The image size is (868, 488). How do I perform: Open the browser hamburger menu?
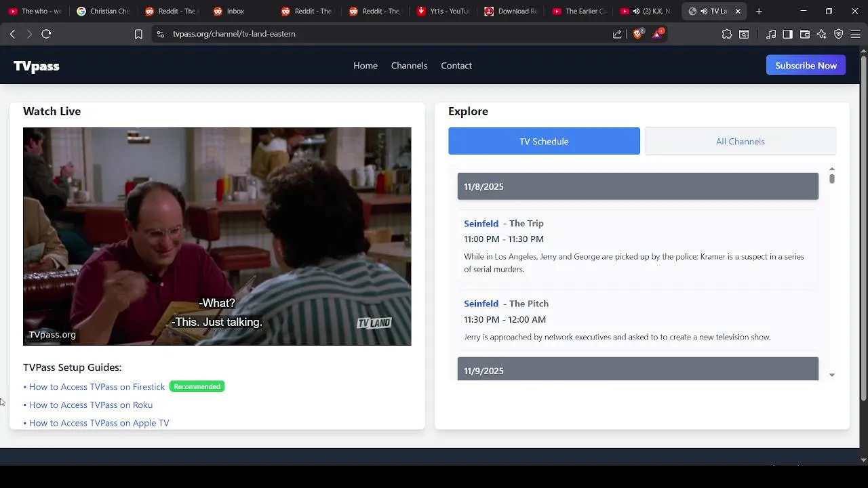[856, 34]
